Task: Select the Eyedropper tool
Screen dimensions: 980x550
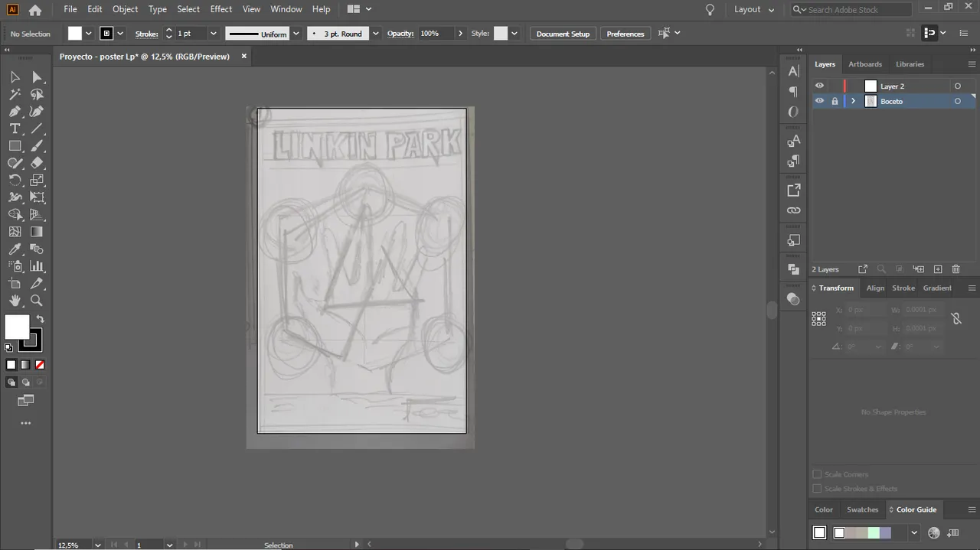Action: pyautogui.click(x=15, y=249)
